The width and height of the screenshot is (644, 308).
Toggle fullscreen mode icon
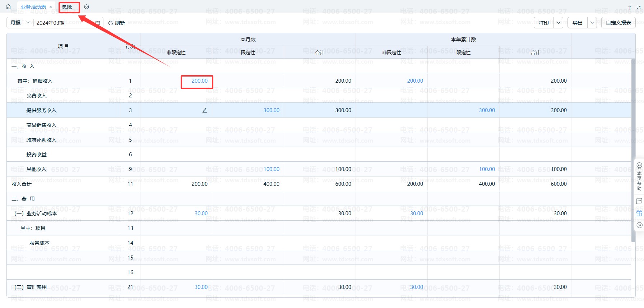coord(639,7)
